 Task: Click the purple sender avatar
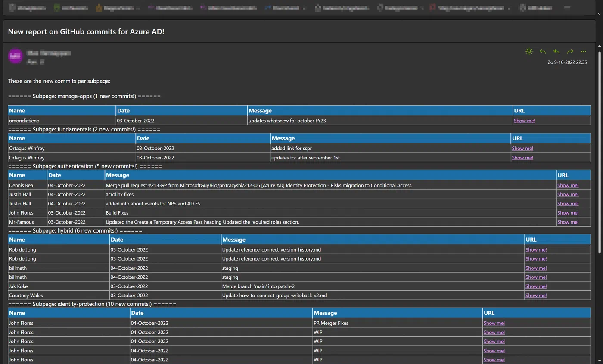point(16,56)
